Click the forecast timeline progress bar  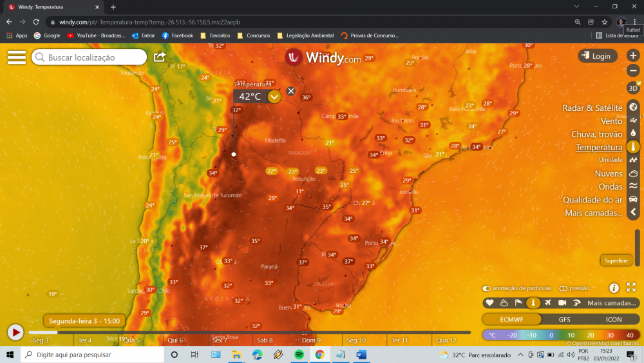click(249, 332)
